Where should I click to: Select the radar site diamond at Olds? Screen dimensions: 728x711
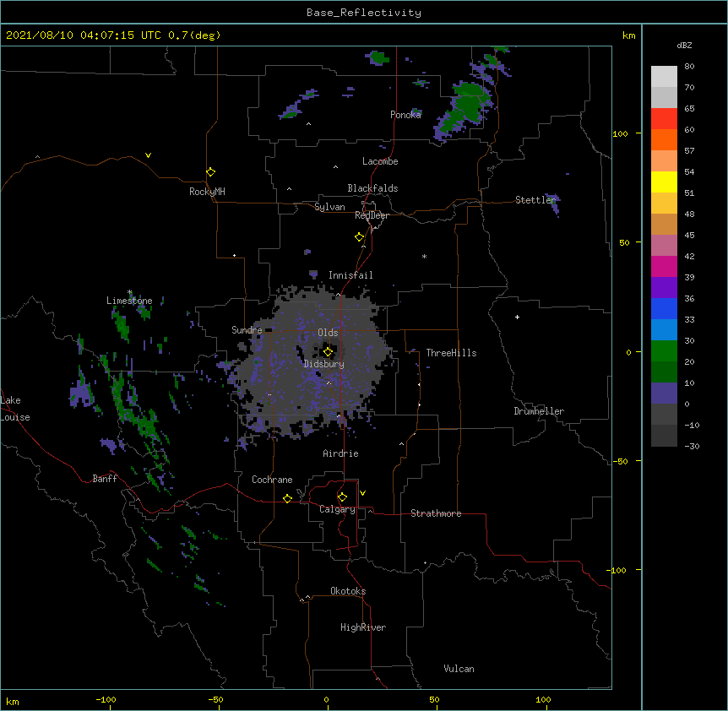(328, 352)
